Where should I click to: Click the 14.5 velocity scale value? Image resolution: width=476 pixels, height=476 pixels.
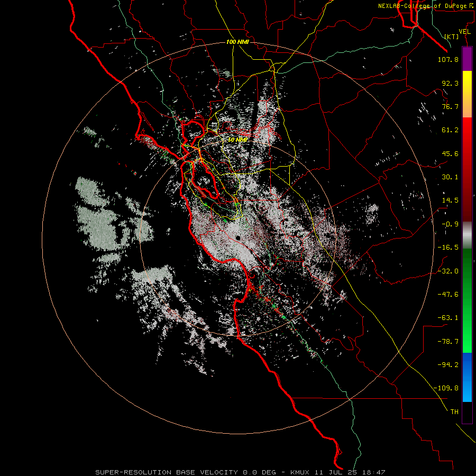click(x=450, y=200)
